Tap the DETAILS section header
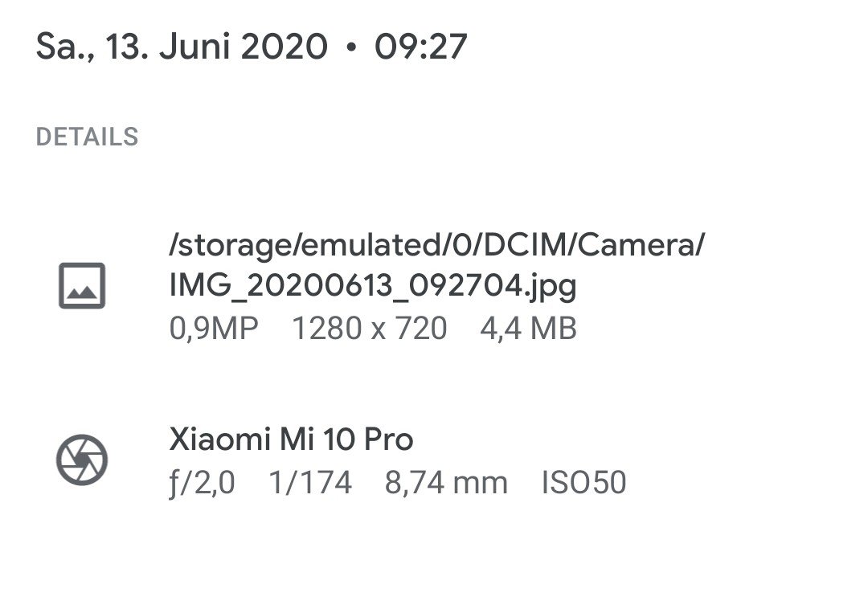868x605 pixels. tap(87, 137)
